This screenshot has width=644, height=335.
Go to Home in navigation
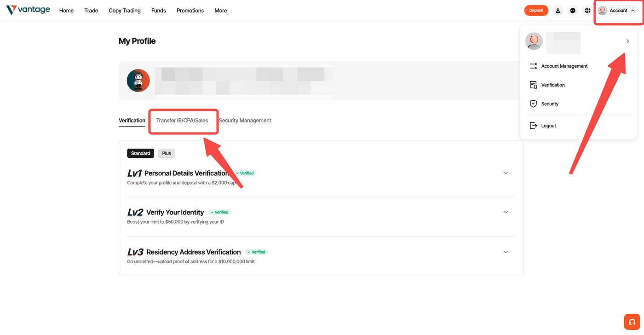(x=66, y=11)
